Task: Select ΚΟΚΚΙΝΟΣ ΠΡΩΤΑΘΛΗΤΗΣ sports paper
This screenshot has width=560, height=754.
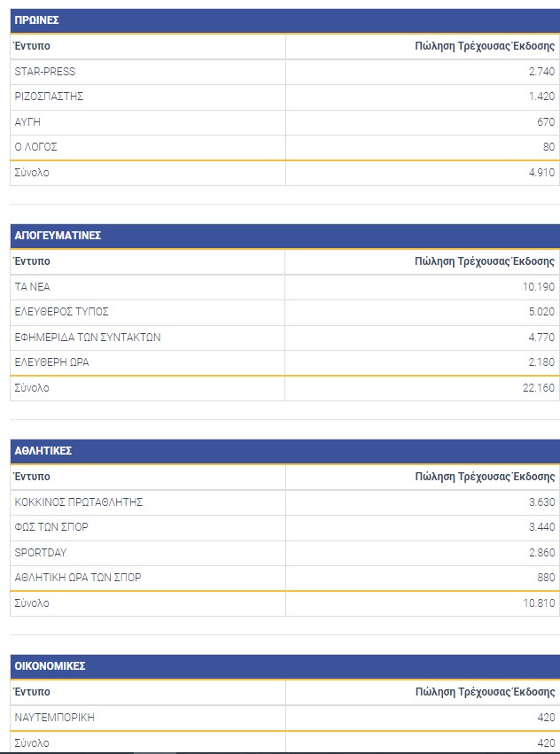Action: (x=79, y=502)
